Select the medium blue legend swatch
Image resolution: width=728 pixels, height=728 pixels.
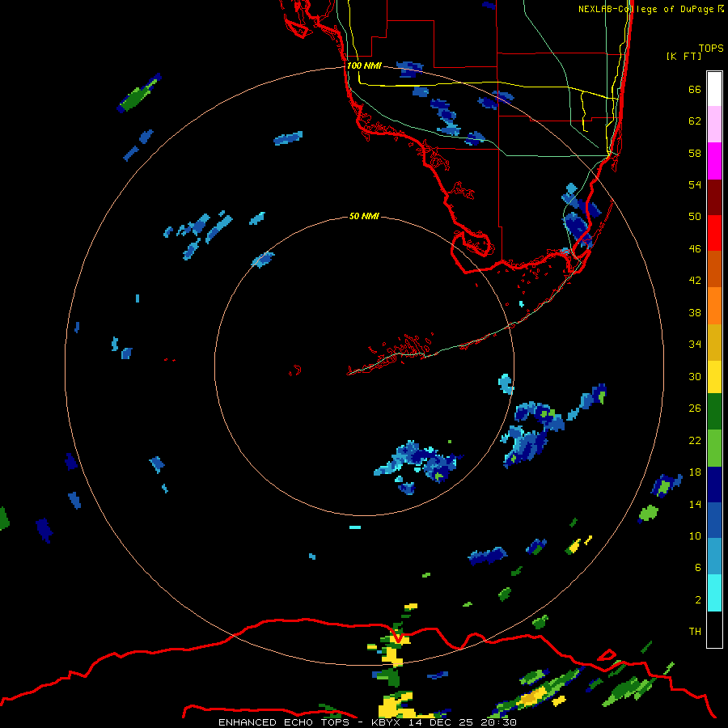pyautogui.click(x=714, y=521)
